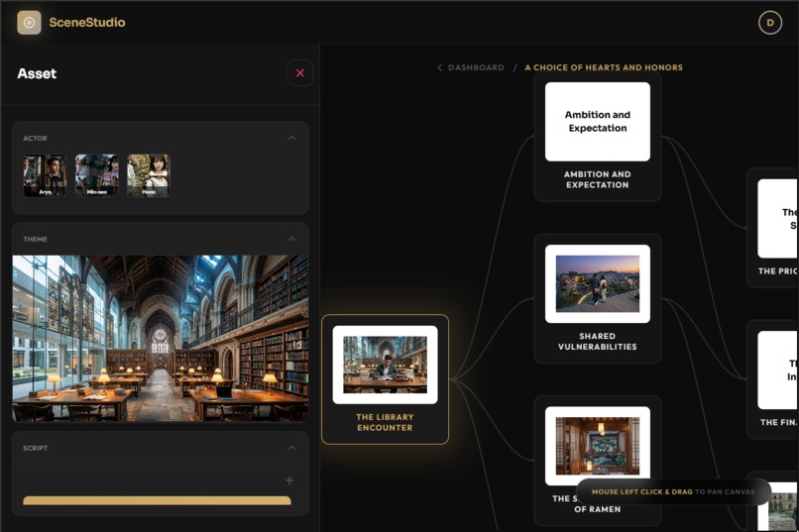Click A Choice of Hearts and Honors breadcrumb
Image resolution: width=799 pixels, height=532 pixels.
[x=604, y=67]
